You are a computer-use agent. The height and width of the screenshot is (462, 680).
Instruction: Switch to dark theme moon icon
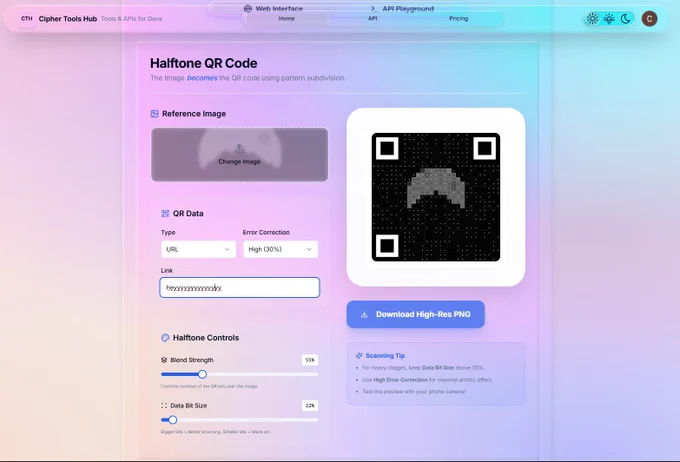(625, 19)
